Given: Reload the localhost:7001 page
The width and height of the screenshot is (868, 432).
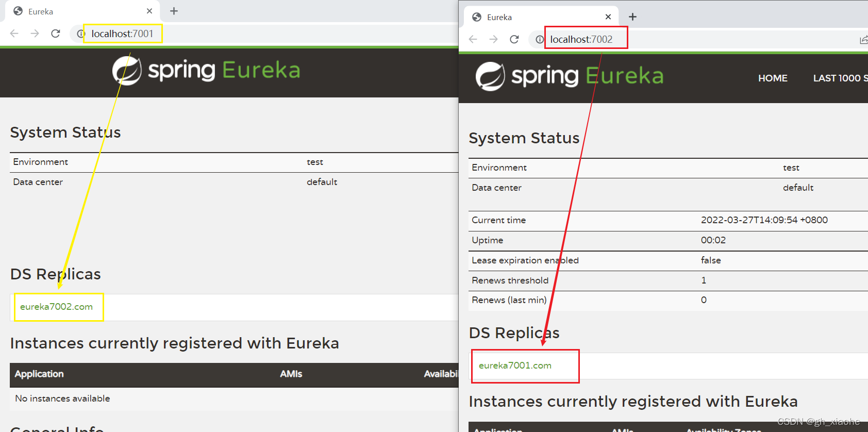Looking at the screenshot, I should pyautogui.click(x=56, y=34).
